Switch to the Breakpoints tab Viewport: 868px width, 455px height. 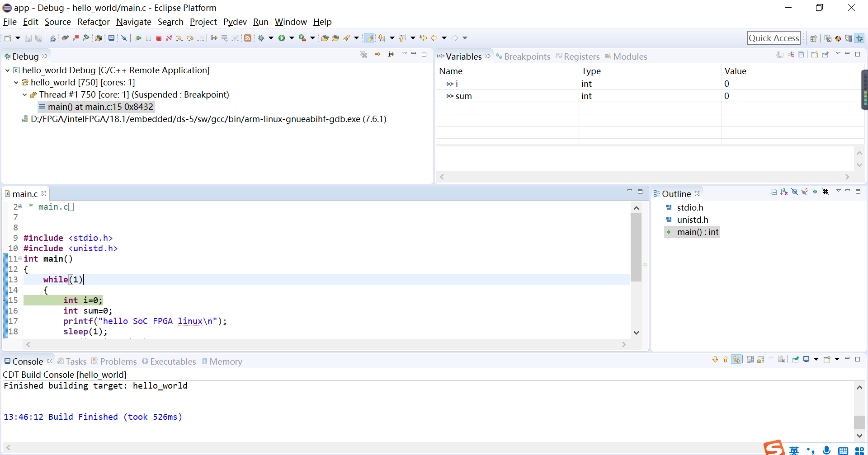[527, 56]
